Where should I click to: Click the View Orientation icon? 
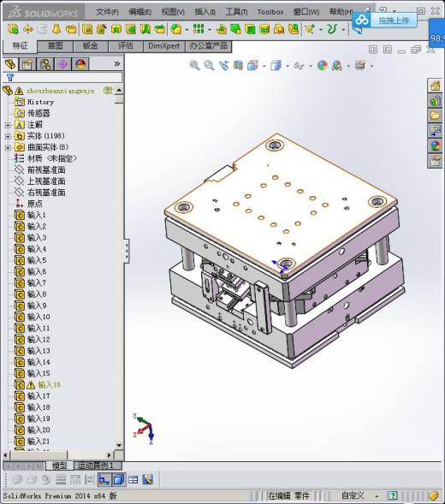pyautogui.click(x=253, y=65)
